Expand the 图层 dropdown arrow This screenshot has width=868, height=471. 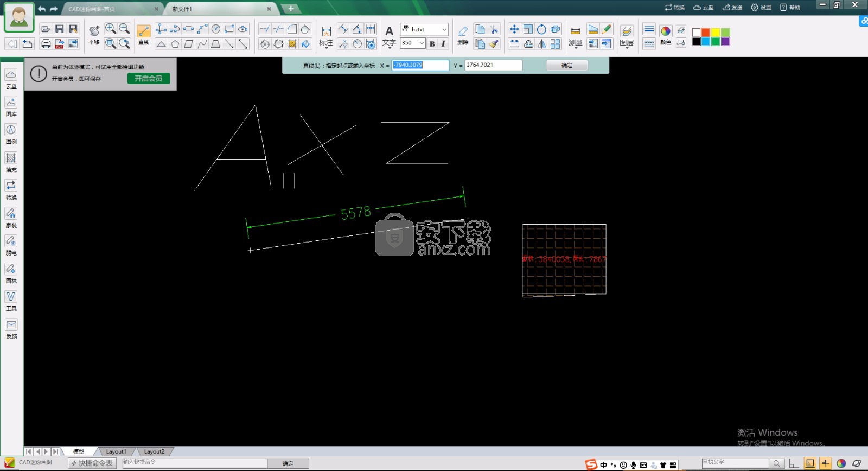click(x=627, y=48)
